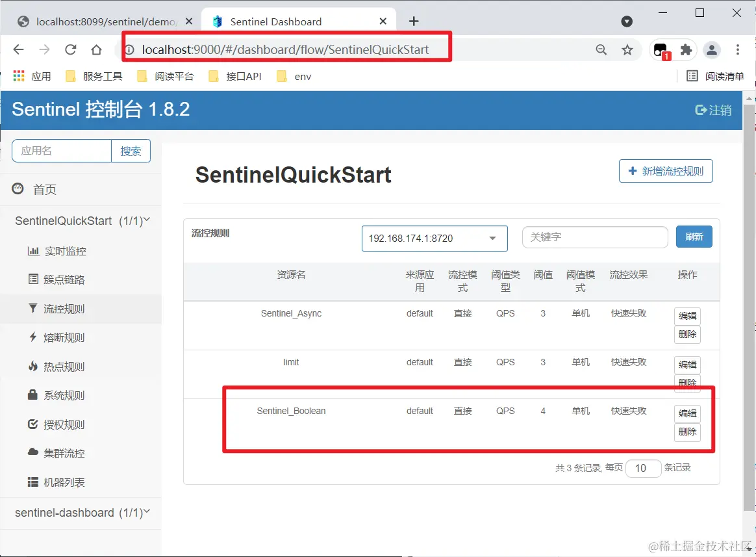Screen dimensions: 756x557
Task: Edit the Sentinel_Boolean rule
Action: coord(687,413)
